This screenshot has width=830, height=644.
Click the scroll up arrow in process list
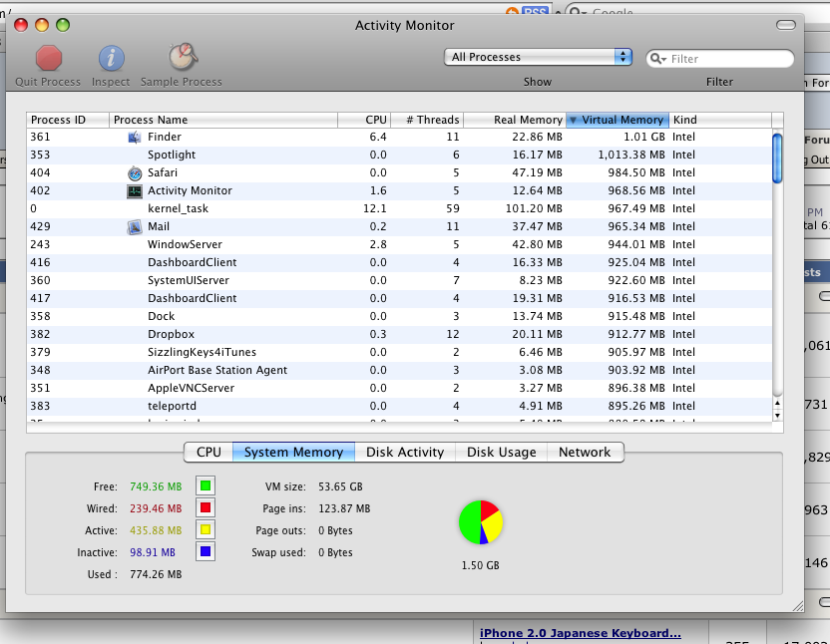pos(777,403)
